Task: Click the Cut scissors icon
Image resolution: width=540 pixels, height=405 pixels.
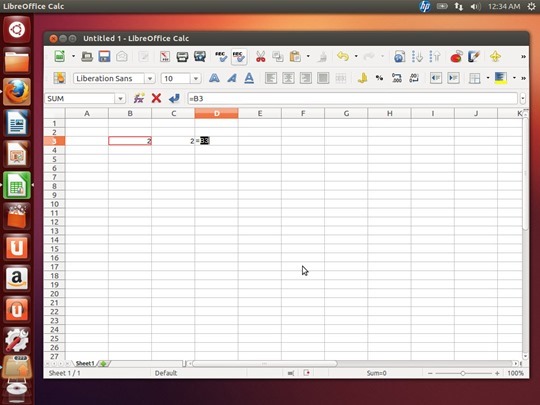Action: [x=260, y=56]
